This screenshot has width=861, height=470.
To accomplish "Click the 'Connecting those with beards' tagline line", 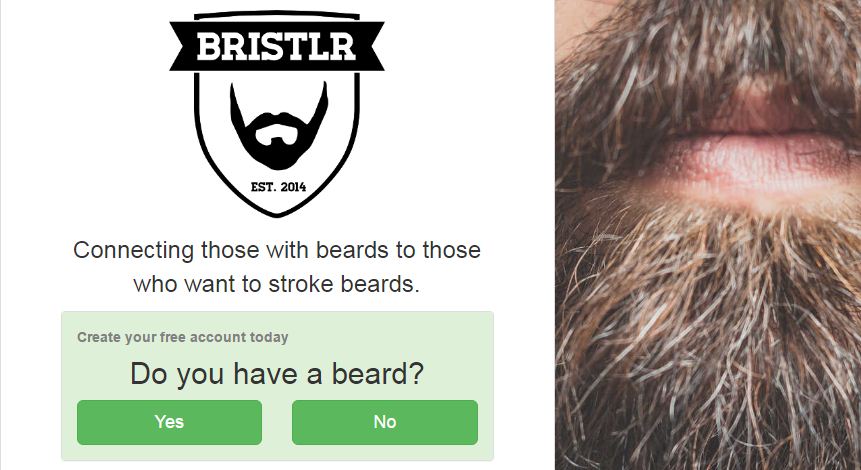I will (x=277, y=250).
